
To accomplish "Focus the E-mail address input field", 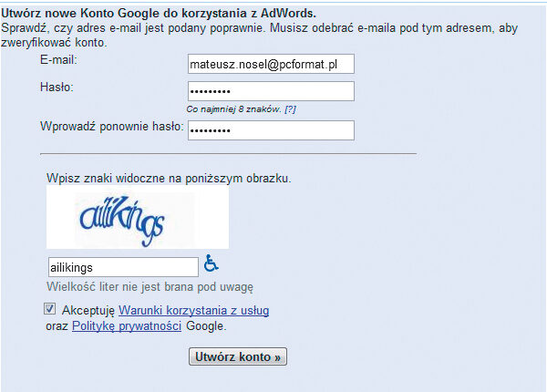I will tap(270, 65).
